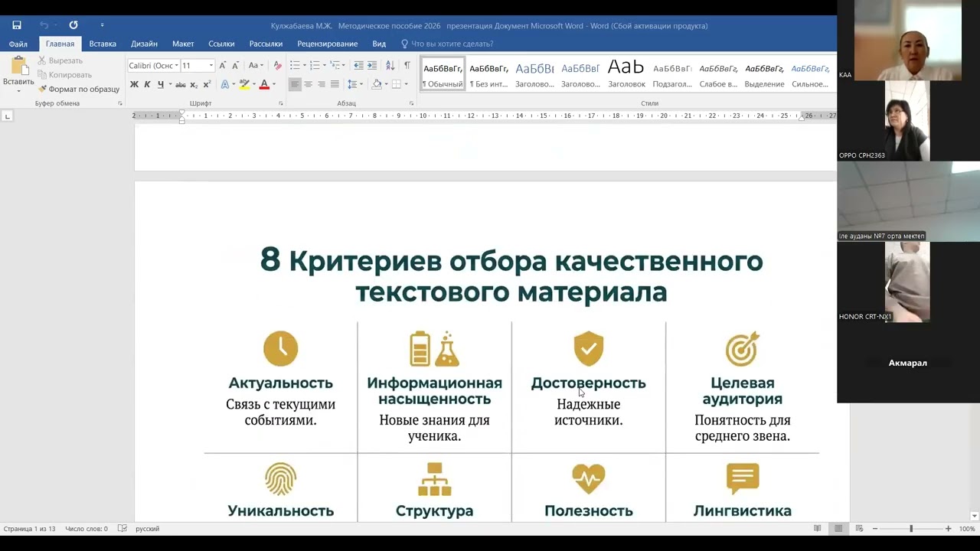The width and height of the screenshot is (980, 551).
Task: Toggle Underline (Ч) formatting
Action: pos(160,84)
